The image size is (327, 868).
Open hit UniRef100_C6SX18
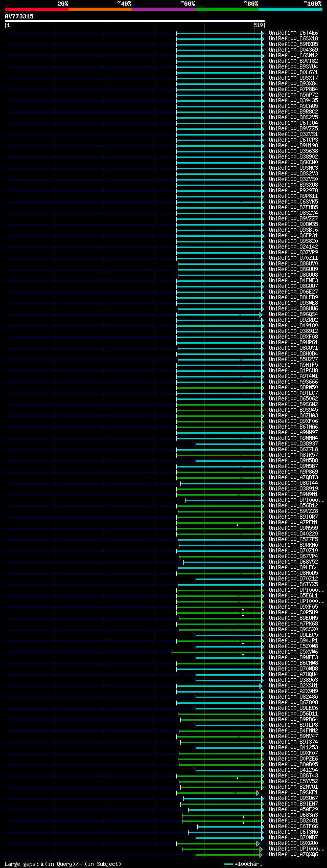click(293, 38)
